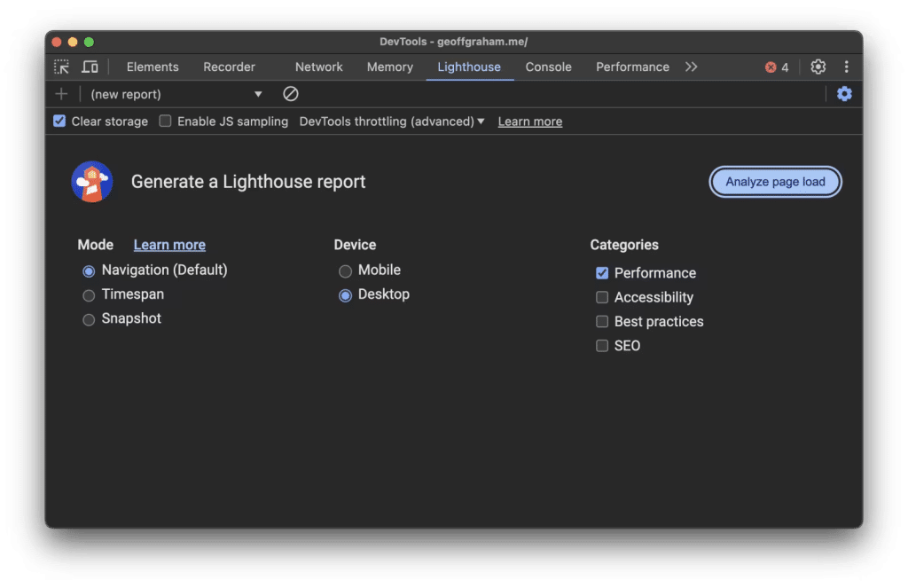Enable JS sampling checkbox
This screenshot has width=908, height=588.
point(165,122)
